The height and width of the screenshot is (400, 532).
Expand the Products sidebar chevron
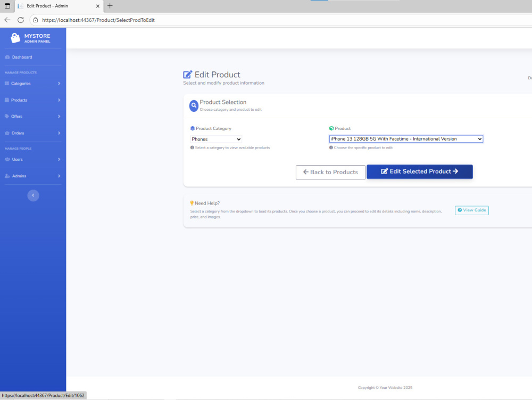pyautogui.click(x=59, y=100)
